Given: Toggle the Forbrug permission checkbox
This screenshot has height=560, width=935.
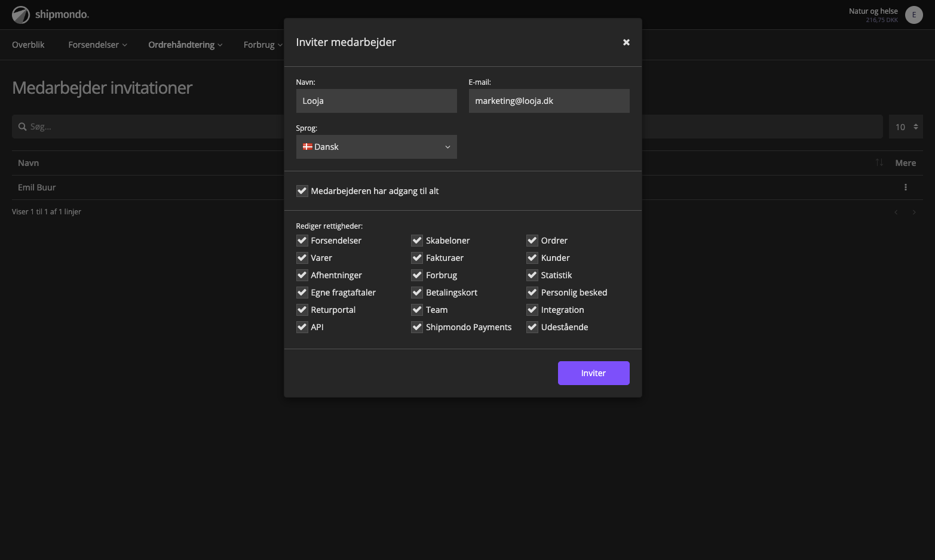Looking at the screenshot, I should pyautogui.click(x=417, y=275).
